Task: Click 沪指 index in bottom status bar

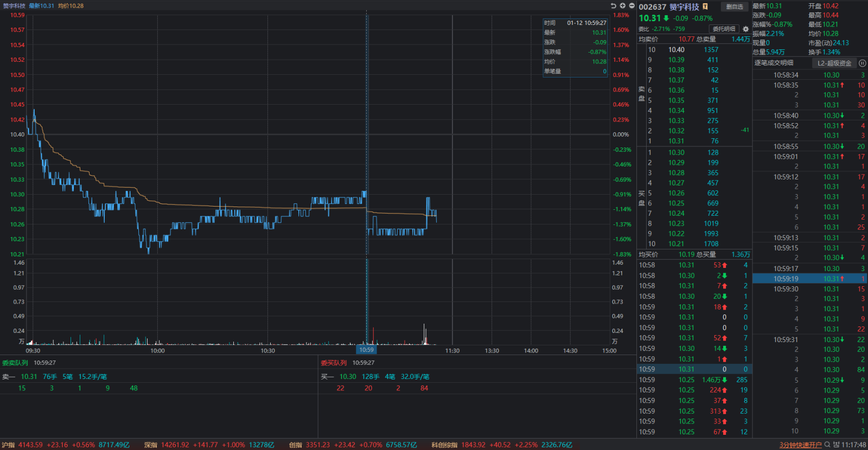Action: (x=8, y=445)
